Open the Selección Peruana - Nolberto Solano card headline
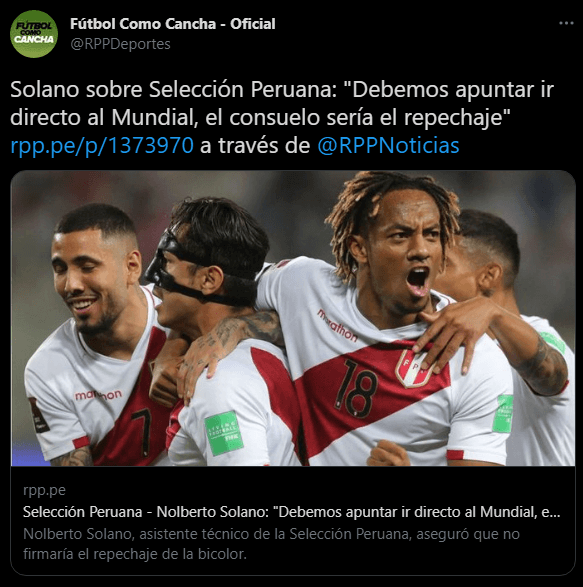 291,512
